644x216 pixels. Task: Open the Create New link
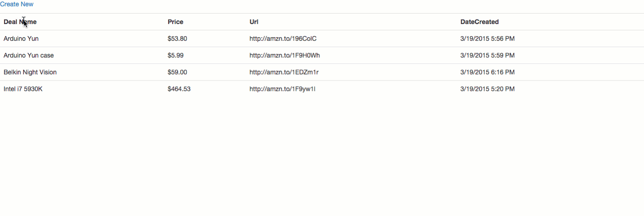pos(17,4)
